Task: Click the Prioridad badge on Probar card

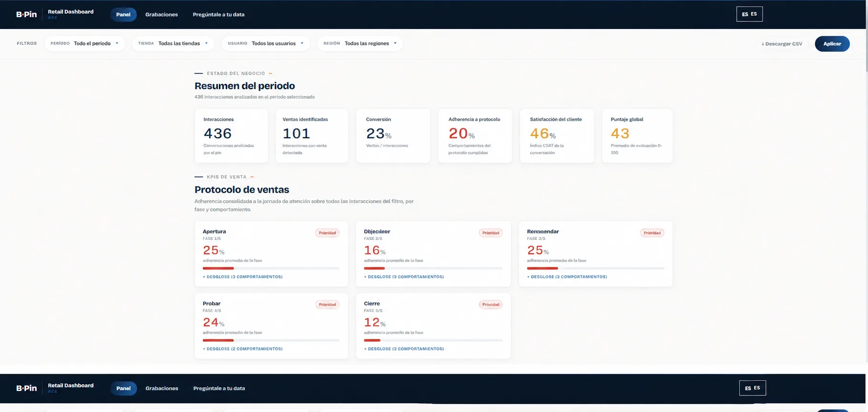Action: click(327, 304)
